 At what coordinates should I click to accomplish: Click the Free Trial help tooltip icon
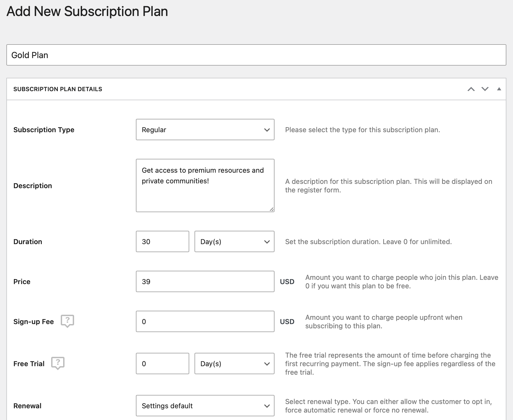pos(58,363)
